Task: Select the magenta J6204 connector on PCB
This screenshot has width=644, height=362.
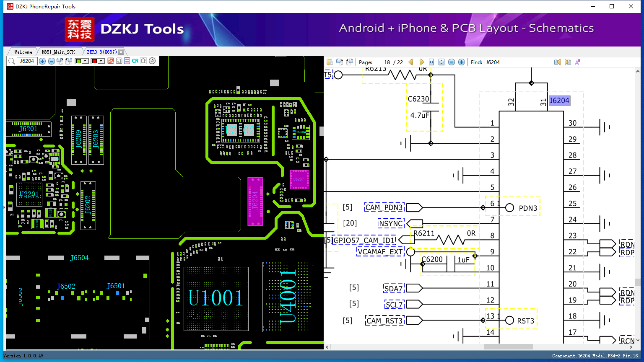Action: click(255, 202)
